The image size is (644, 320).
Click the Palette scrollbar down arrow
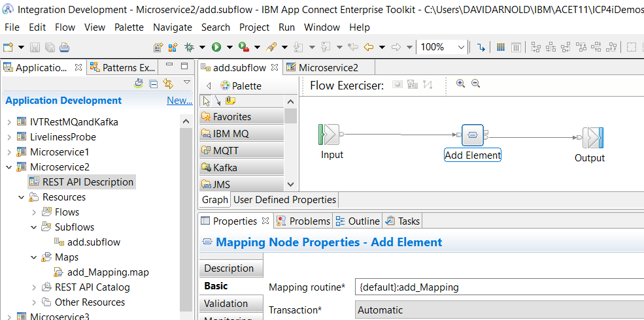click(x=290, y=184)
